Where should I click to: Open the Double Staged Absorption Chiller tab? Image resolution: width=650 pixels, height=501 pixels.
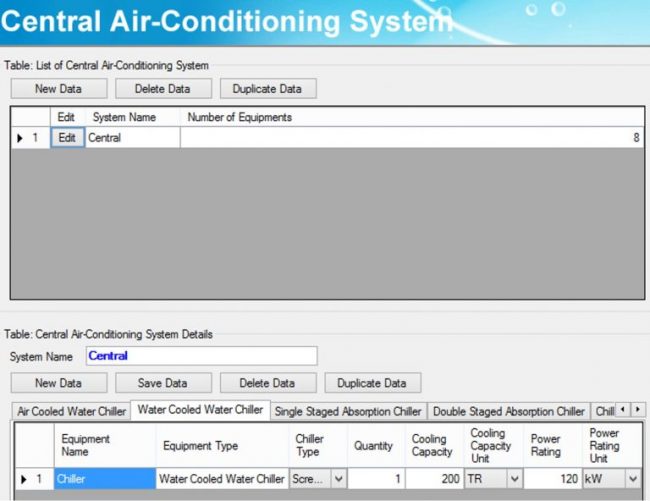pyautogui.click(x=509, y=411)
